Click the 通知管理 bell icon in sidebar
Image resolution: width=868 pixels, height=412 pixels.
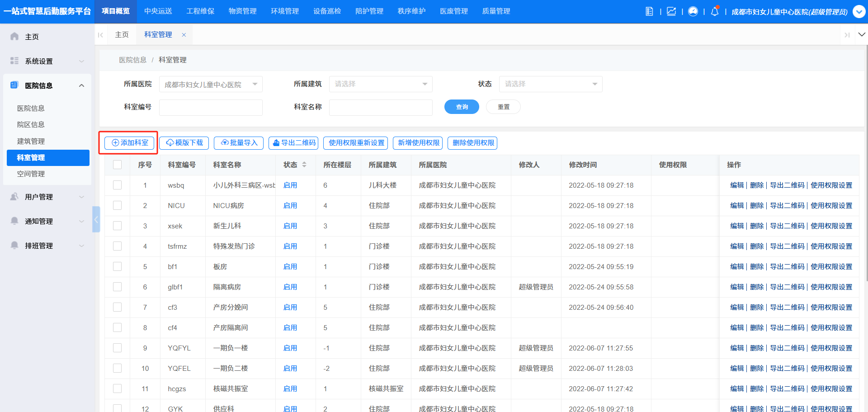pyautogui.click(x=14, y=221)
